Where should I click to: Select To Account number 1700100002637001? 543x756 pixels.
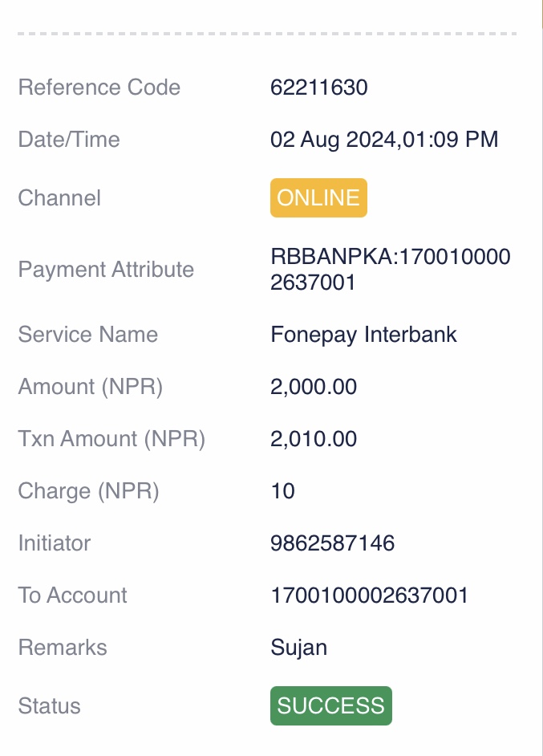click(370, 595)
